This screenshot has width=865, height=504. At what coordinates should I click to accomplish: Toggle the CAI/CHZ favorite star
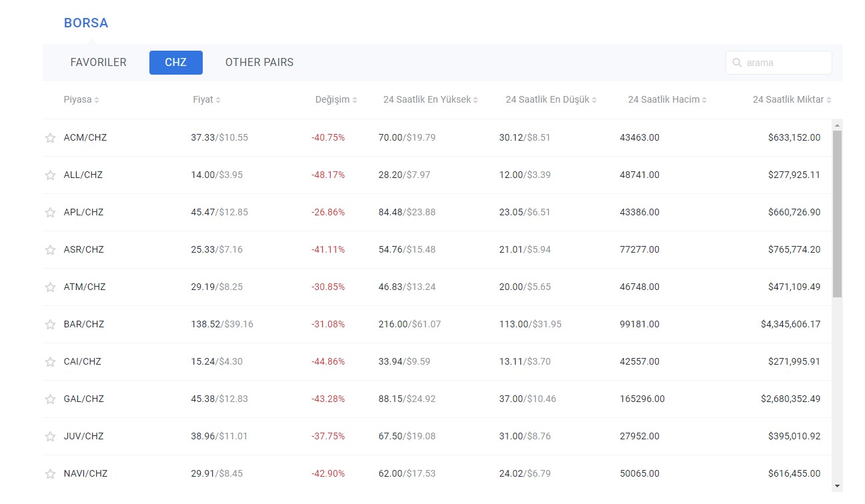pos(50,361)
